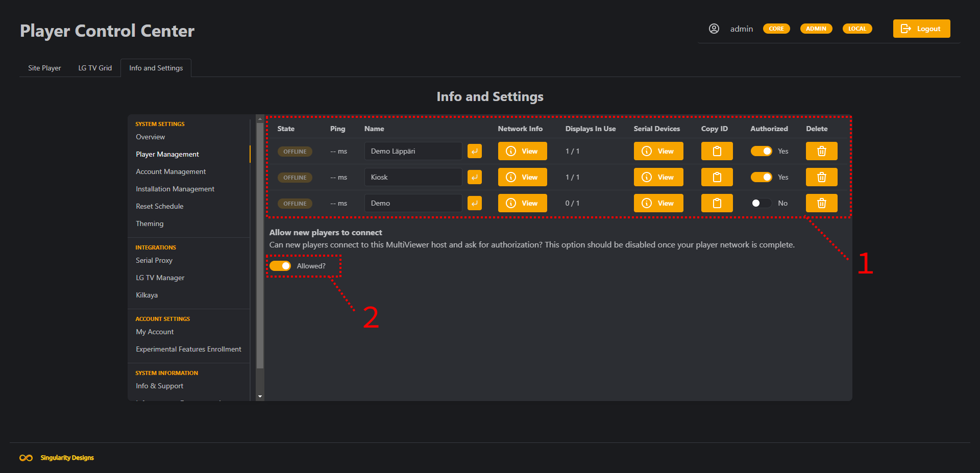The image size is (980, 473).
Task: Toggle Allowed switch for new players
Action: click(280, 266)
